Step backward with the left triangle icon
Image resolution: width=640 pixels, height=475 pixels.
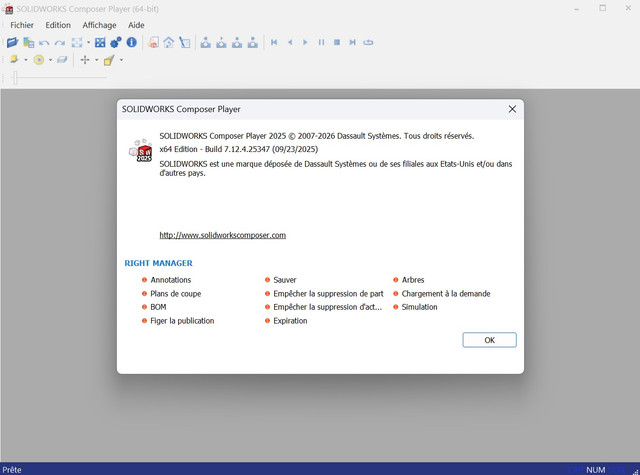click(290, 42)
